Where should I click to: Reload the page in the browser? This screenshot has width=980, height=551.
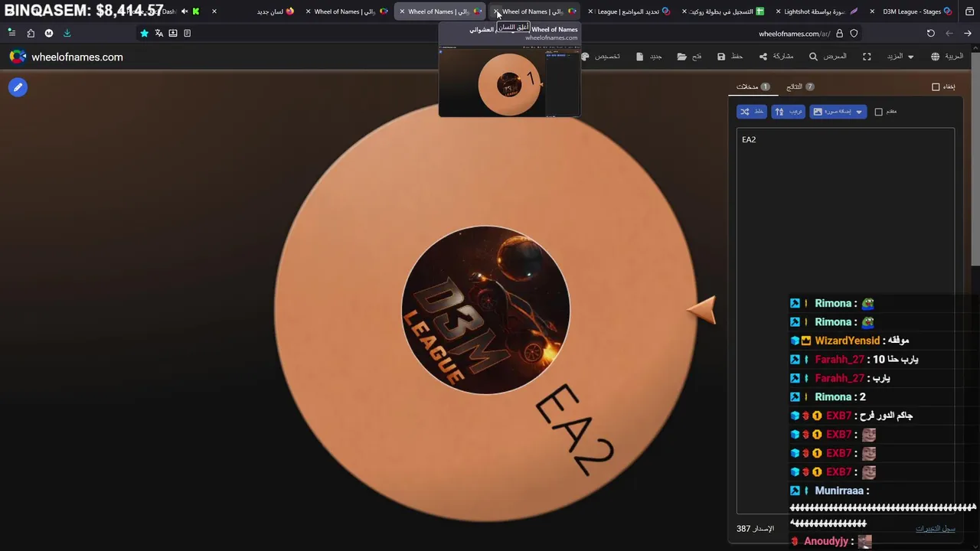click(930, 33)
